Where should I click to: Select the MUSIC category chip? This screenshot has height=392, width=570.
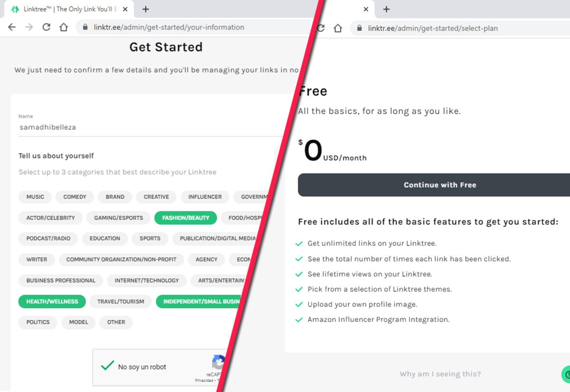click(x=35, y=197)
